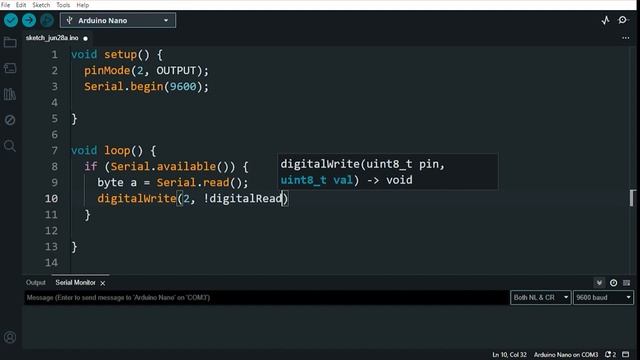Open the Debug sidebar panel icon
Screen dimensions: 640x360
[x=10, y=120]
